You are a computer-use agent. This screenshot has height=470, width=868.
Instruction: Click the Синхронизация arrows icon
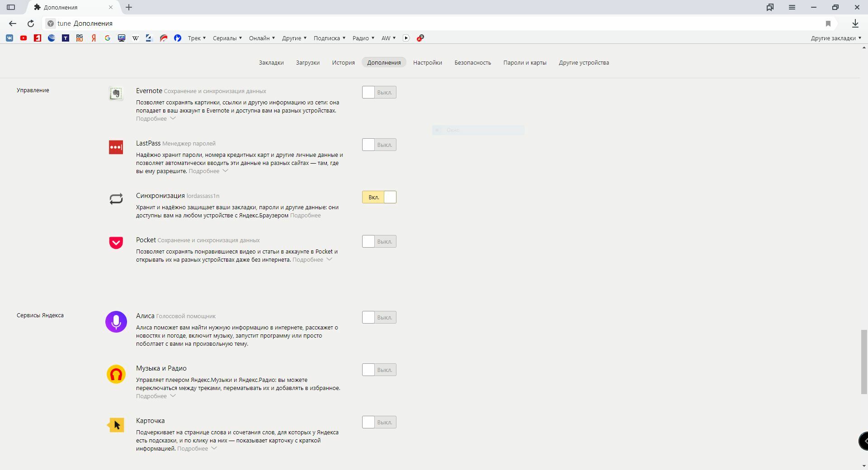click(116, 199)
